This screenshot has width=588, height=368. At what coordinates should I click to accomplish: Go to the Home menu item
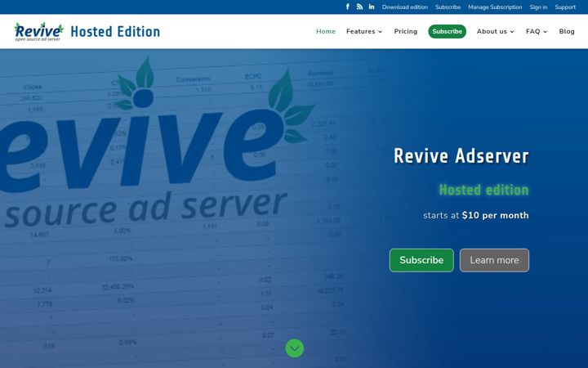click(x=326, y=32)
